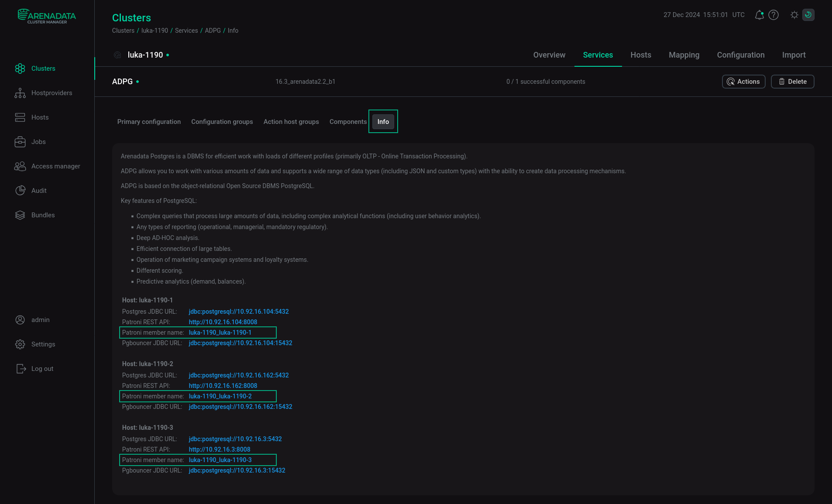Screen dimensions: 832x504
Task: Open Patroni REST API http://10.92.16.3:8008
Action: [x=220, y=449]
